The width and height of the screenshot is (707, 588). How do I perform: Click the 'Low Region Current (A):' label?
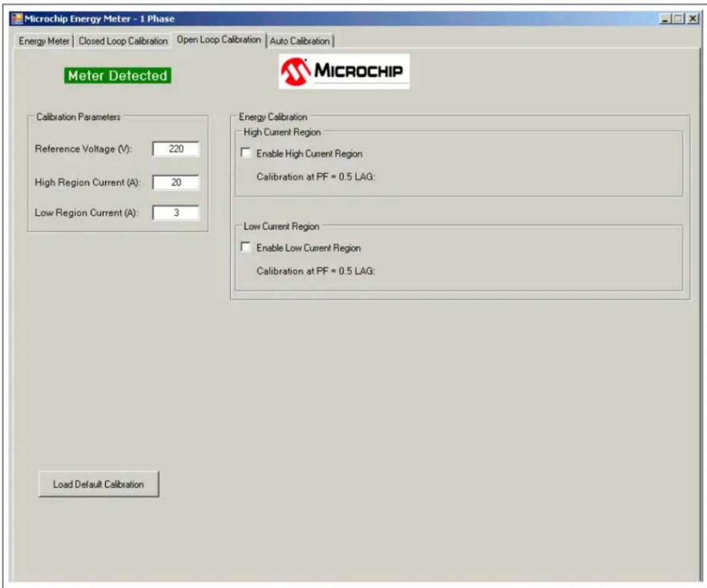(86, 213)
